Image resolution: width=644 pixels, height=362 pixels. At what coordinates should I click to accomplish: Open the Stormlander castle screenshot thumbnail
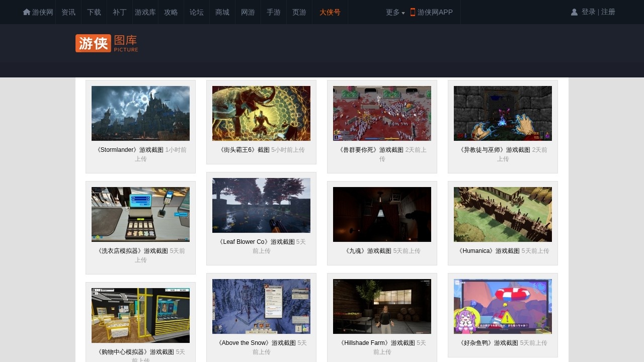(140, 113)
